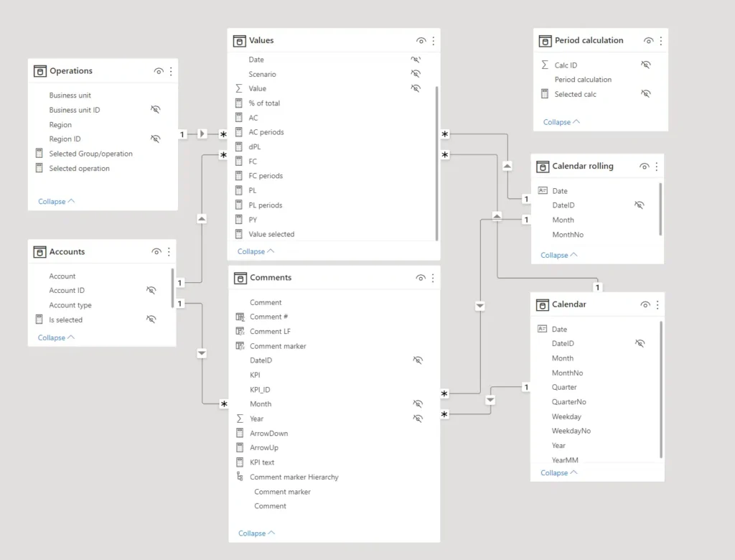Image resolution: width=735 pixels, height=560 pixels.
Task: Click the filter direction arrow between Operations and Values
Action: [202, 134]
